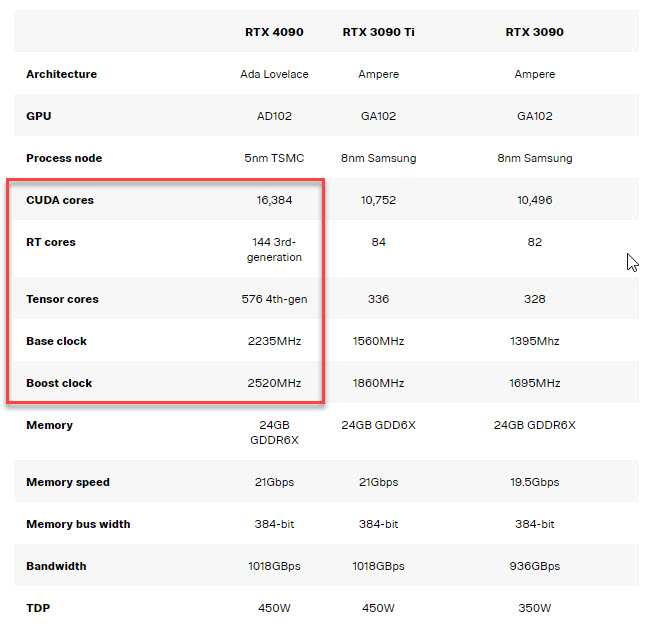The image size is (650, 638).
Task: Click the 2235MHz base clock value
Action: (x=274, y=341)
